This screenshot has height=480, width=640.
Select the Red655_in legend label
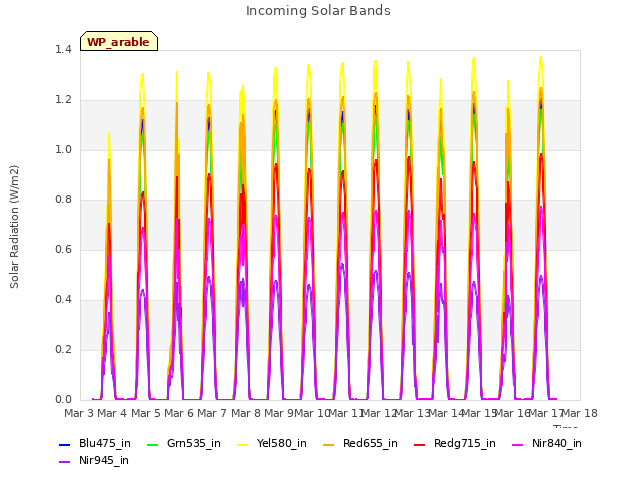tap(370, 443)
